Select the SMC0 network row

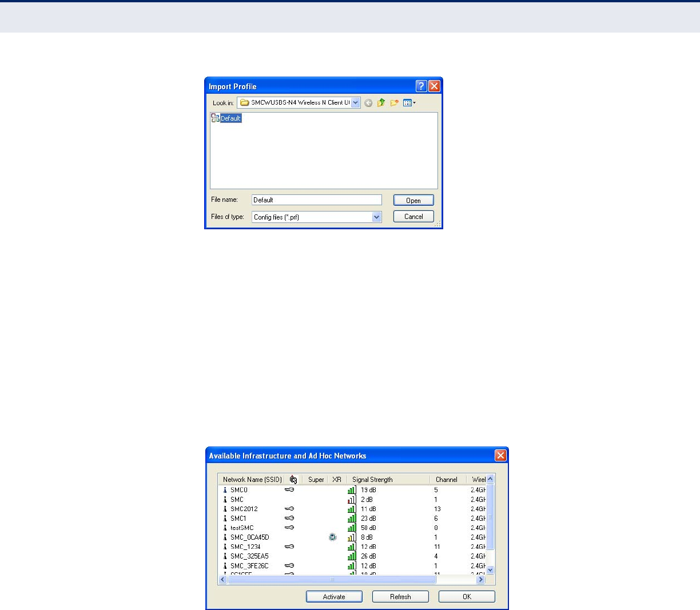[x=352, y=490]
